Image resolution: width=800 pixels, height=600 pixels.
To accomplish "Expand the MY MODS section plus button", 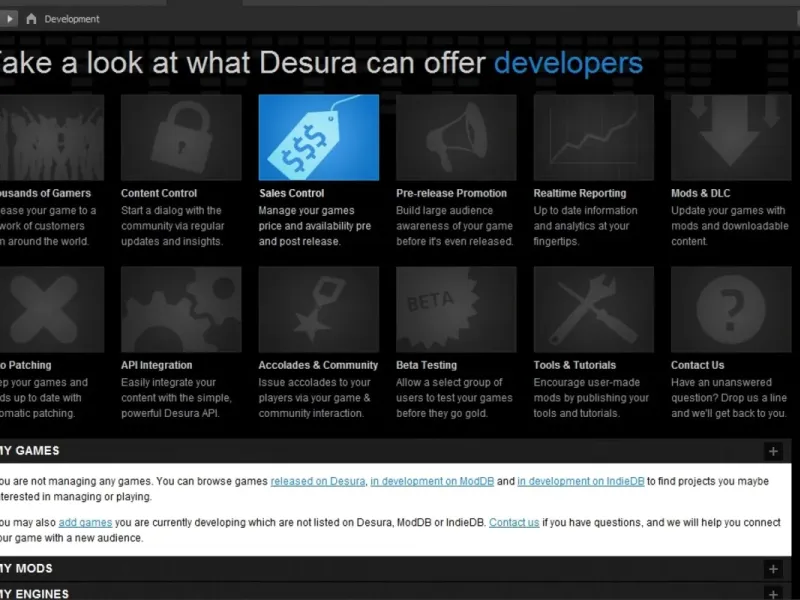I will click(x=773, y=569).
